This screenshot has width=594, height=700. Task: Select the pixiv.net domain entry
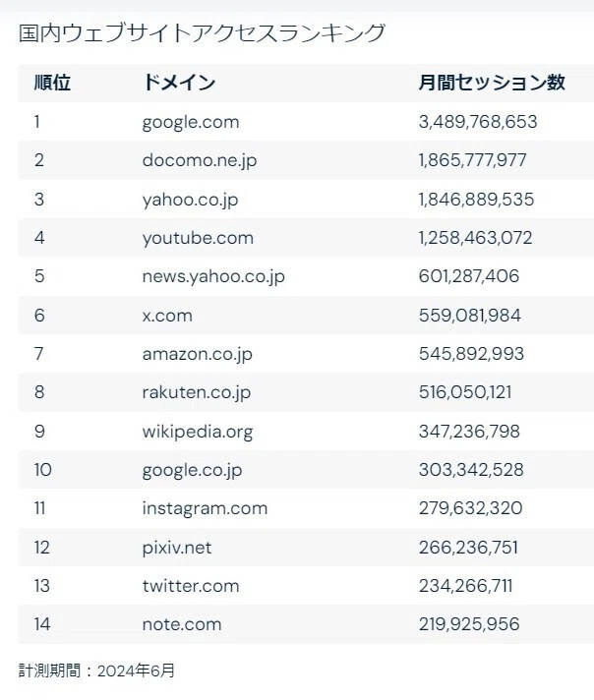(177, 548)
